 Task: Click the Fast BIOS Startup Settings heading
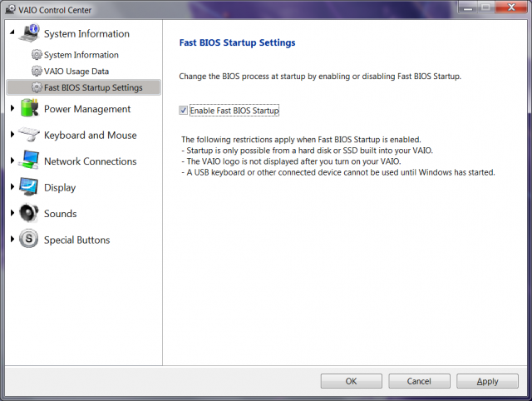click(237, 42)
